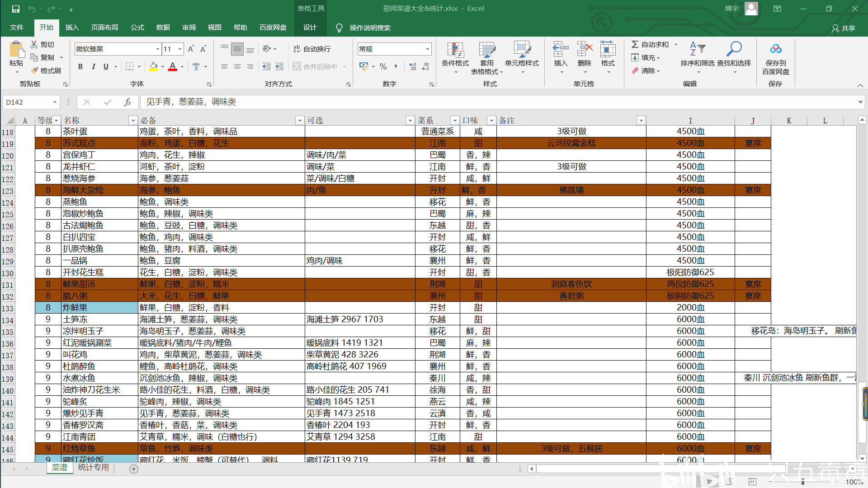
Task: Click the increase decimal icon
Action: coord(413,66)
